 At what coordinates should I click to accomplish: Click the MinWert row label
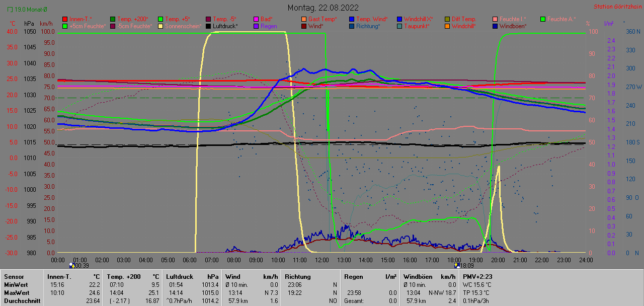click(16, 284)
